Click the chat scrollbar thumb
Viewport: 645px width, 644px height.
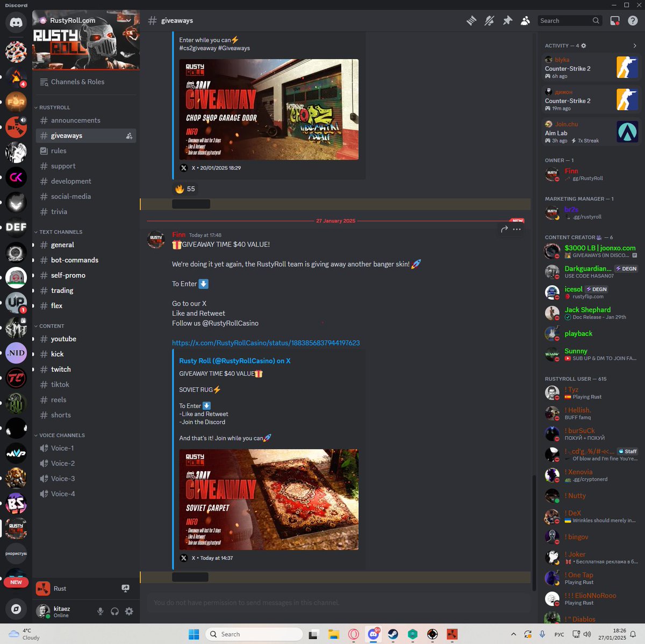pos(534,533)
